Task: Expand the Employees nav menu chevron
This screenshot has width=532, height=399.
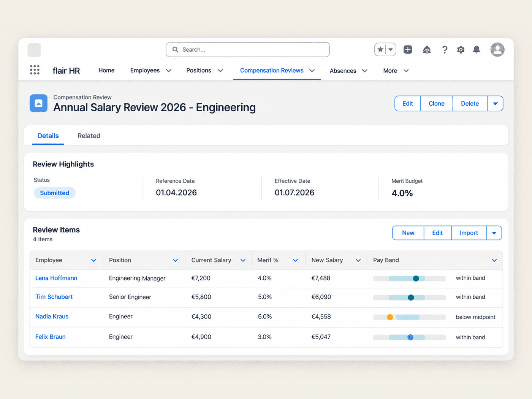Action: [x=169, y=71]
